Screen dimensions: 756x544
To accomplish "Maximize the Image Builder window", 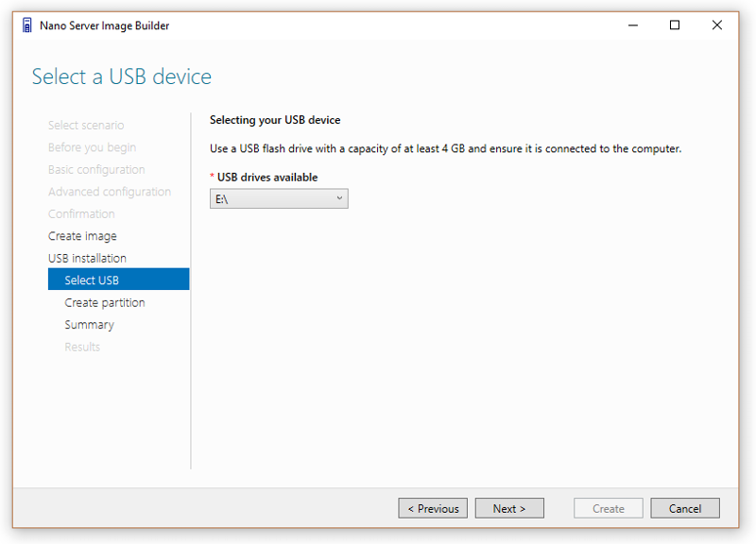I will point(675,25).
